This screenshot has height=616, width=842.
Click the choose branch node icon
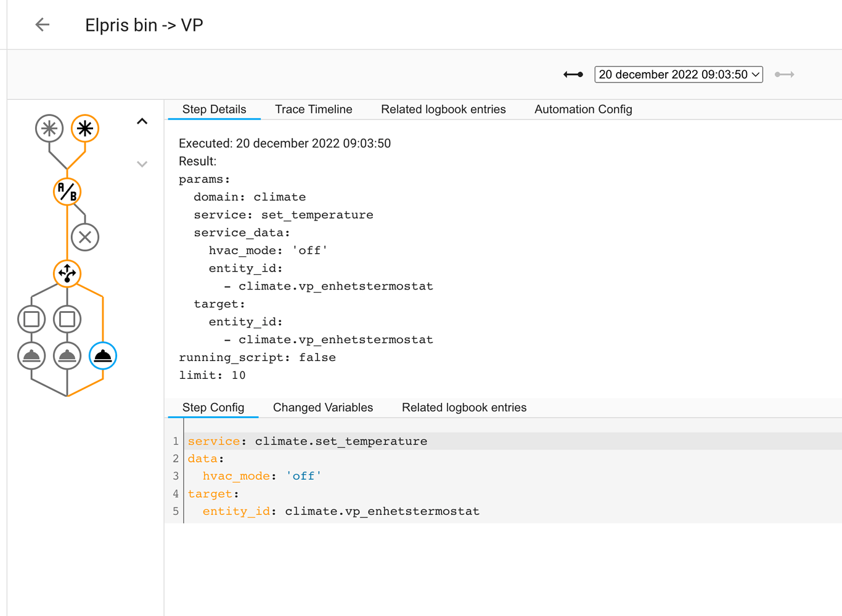click(67, 275)
